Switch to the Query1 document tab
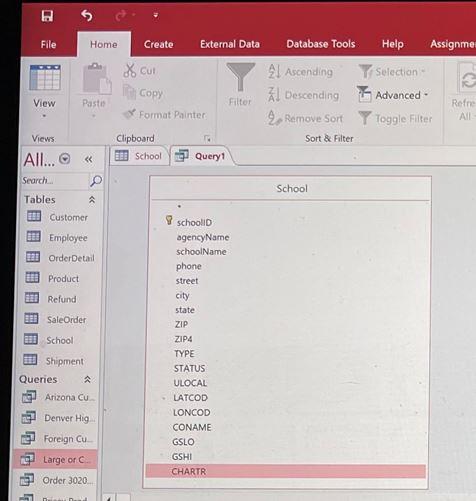This screenshot has height=501, width=476. pyautogui.click(x=201, y=156)
